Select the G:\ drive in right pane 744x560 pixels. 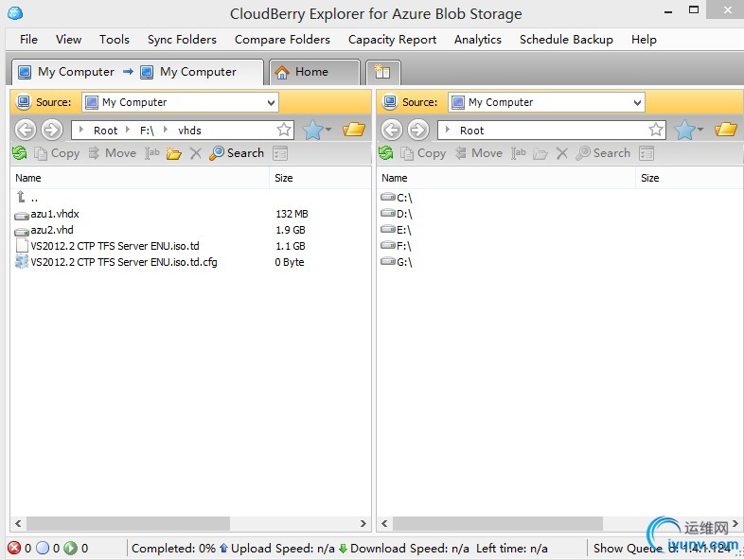tap(397, 262)
